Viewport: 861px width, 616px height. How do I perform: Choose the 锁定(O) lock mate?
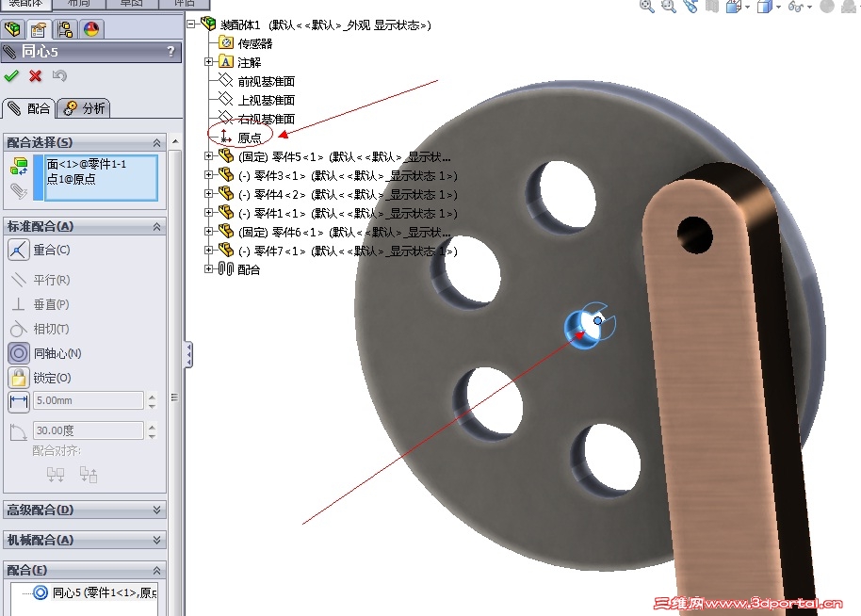(x=40, y=378)
